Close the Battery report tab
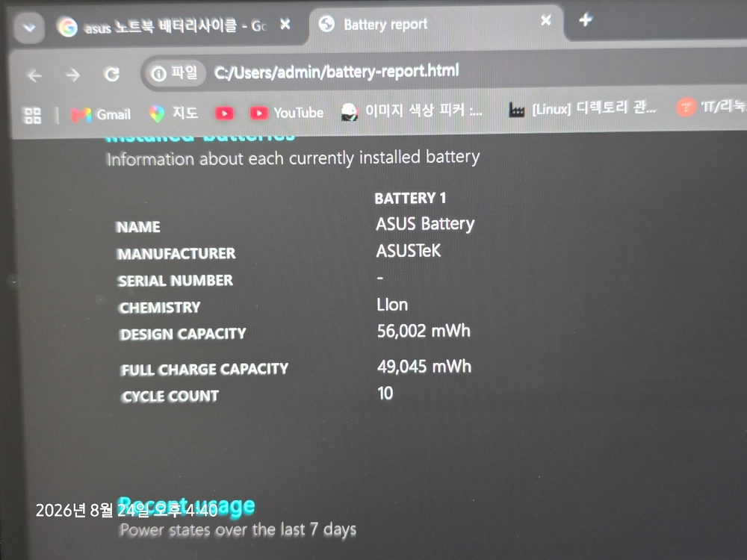The height and width of the screenshot is (560, 747). [x=546, y=20]
